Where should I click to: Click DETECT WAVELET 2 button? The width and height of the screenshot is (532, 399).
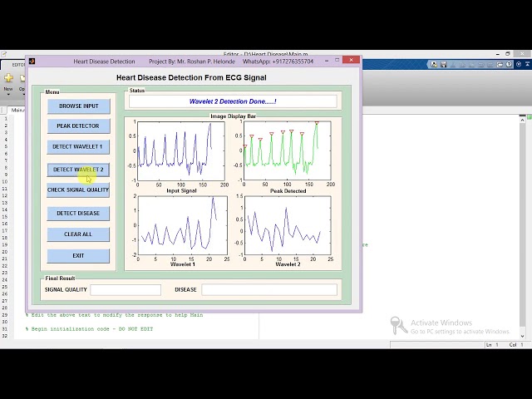coord(78,170)
